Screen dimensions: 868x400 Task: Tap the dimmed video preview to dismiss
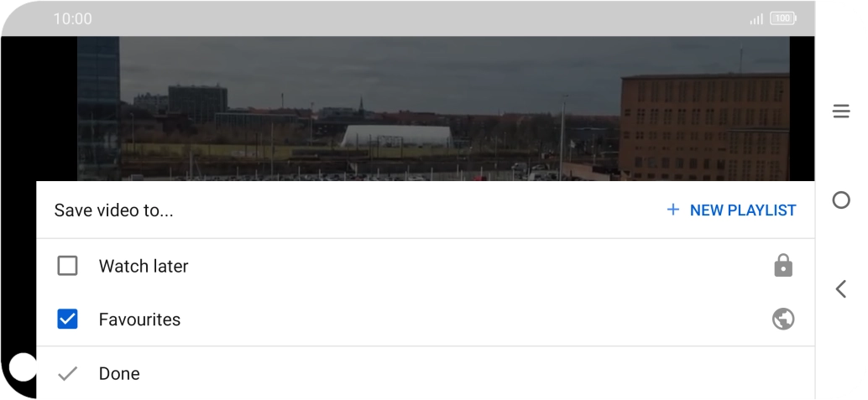(x=433, y=108)
